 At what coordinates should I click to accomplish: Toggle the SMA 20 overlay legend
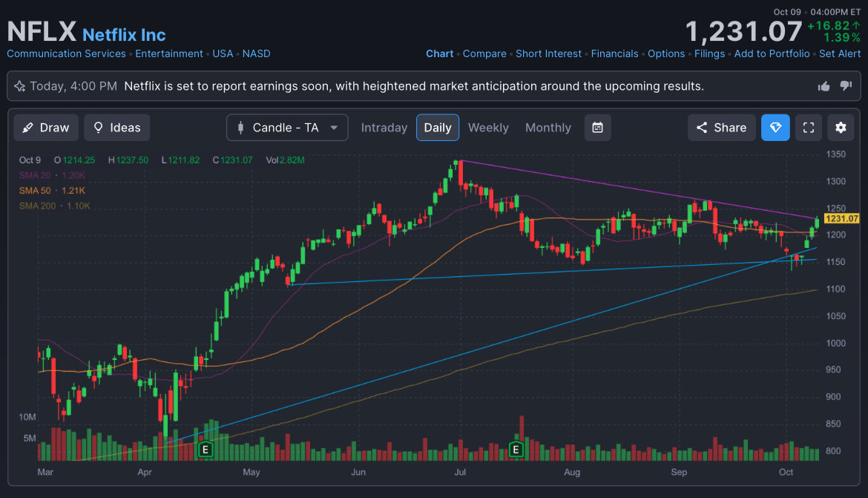(33, 175)
